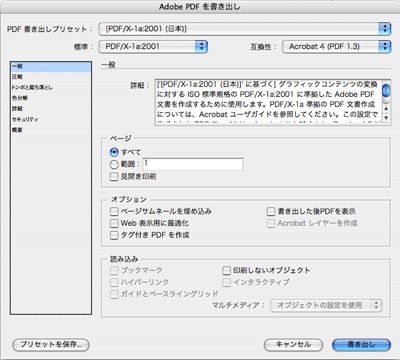Viewport: 400px width, 360px height.
Task: Click the キャンセル button
Action: pos(293,345)
